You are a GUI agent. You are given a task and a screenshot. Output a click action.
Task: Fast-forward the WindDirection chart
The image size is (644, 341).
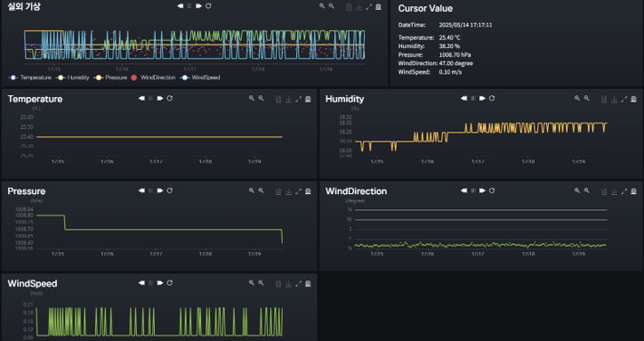483,191
